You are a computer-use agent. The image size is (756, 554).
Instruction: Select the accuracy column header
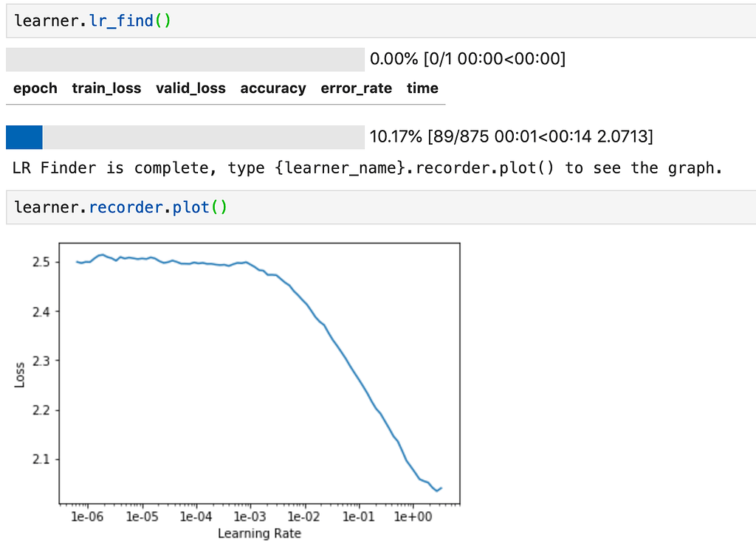click(x=272, y=88)
